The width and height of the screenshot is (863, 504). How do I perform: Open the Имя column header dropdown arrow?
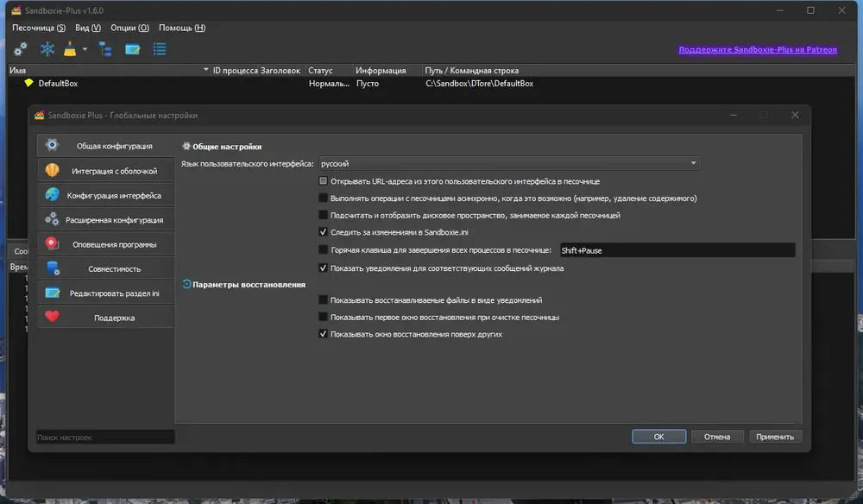pos(206,70)
